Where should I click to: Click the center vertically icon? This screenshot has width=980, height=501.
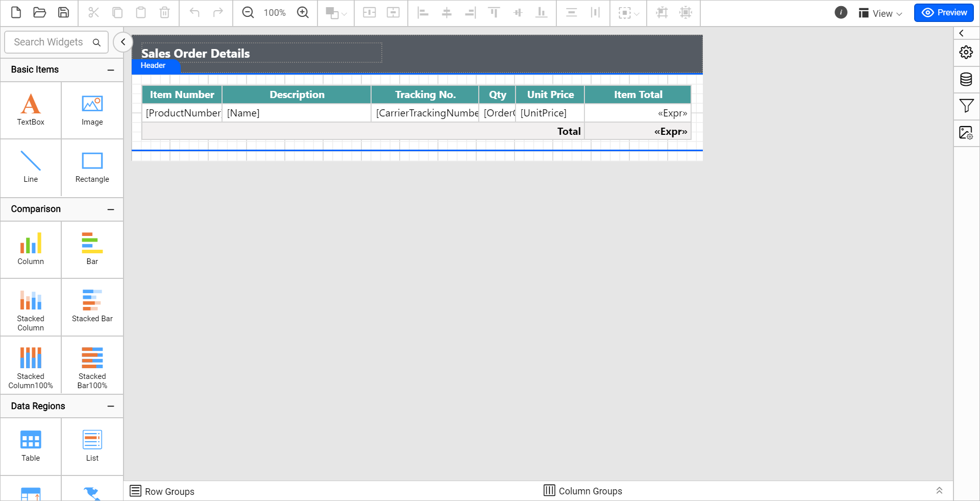point(393,13)
